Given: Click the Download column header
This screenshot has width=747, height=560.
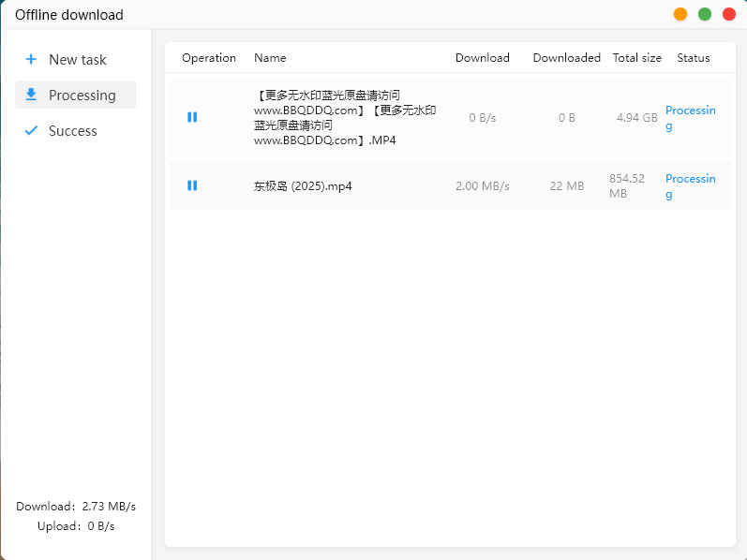Looking at the screenshot, I should pos(482,58).
